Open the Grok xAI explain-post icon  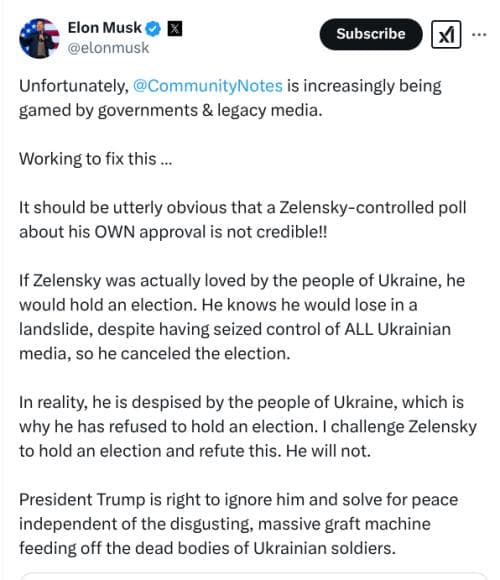[x=446, y=34]
